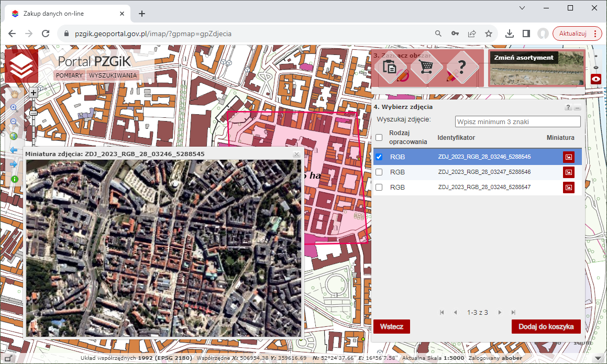Collapse the Wybierz zdjęcia panel
Image resolution: width=607 pixels, height=364 pixels.
click(578, 107)
